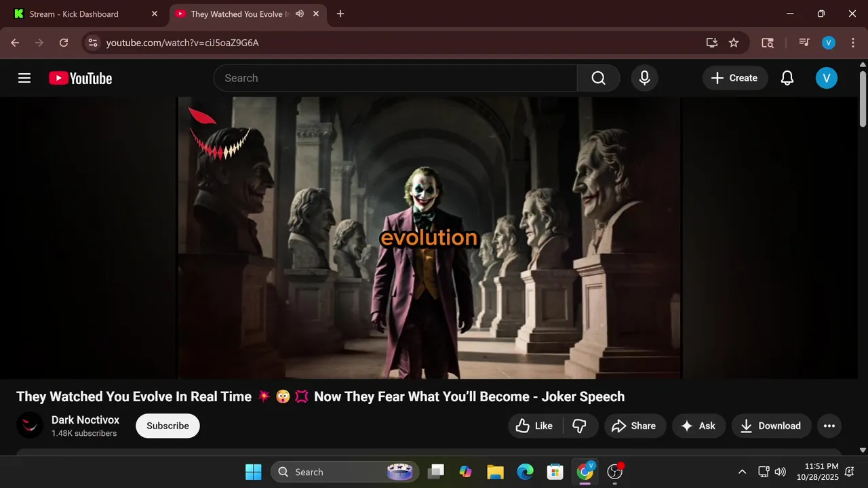This screenshot has width=868, height=488.
Task: Focus the YouTube search field
Action: tap(395, 78)
